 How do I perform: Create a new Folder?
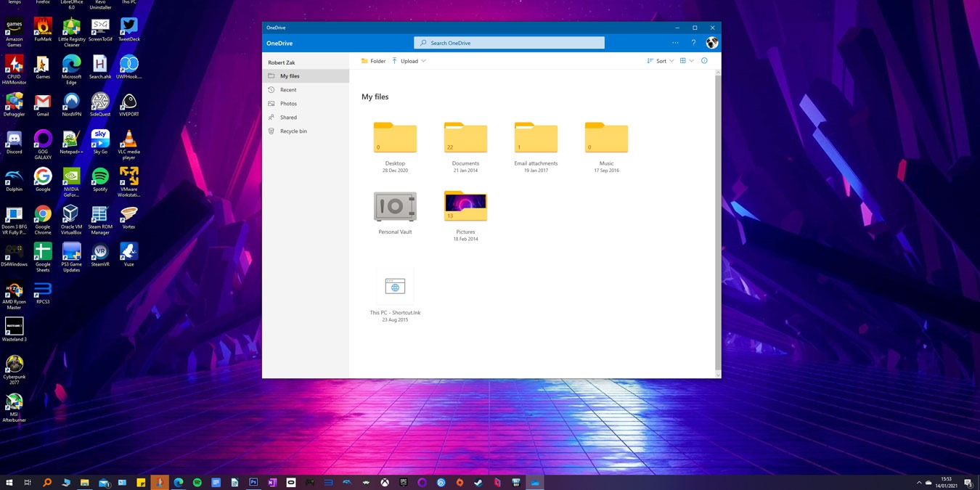pos(373,60)
